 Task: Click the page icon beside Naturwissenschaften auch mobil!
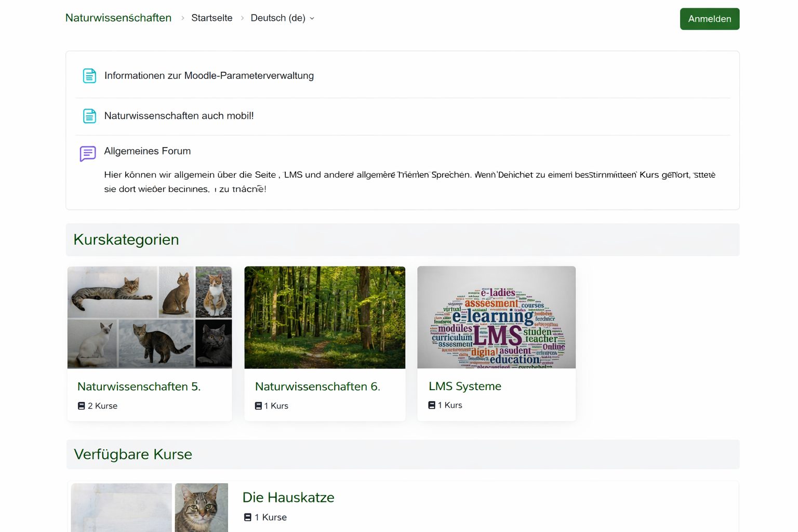[89, 116]
